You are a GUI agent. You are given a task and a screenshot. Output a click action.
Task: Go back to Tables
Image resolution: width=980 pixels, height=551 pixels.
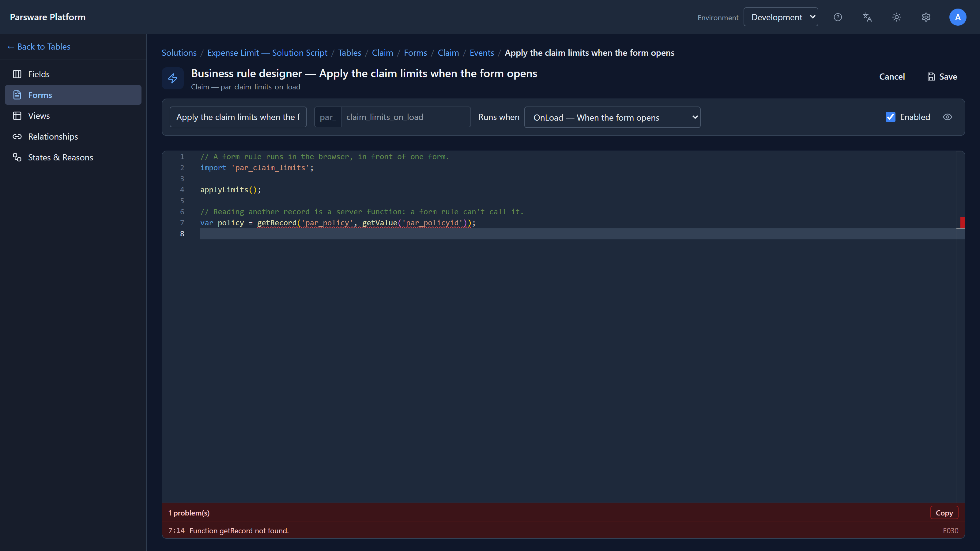pyautogui.click(x=39, y=47)
